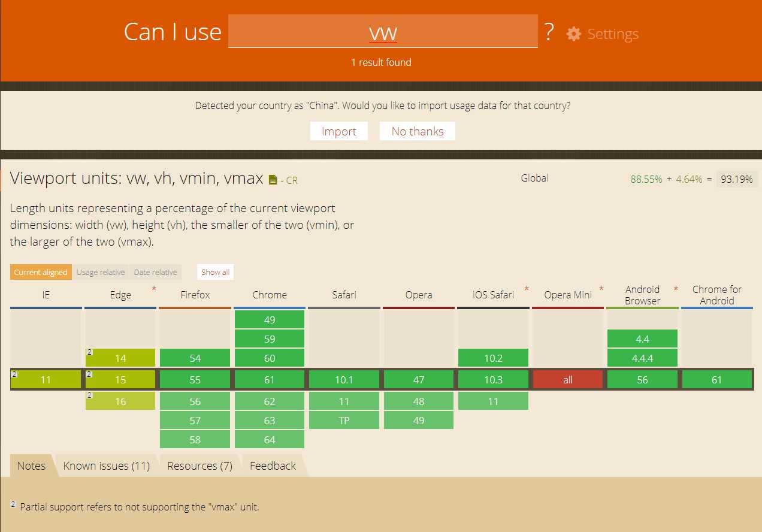This screenshot has height=532, width=762.
Task: Click the vw search input field
Action: point(383,31)
